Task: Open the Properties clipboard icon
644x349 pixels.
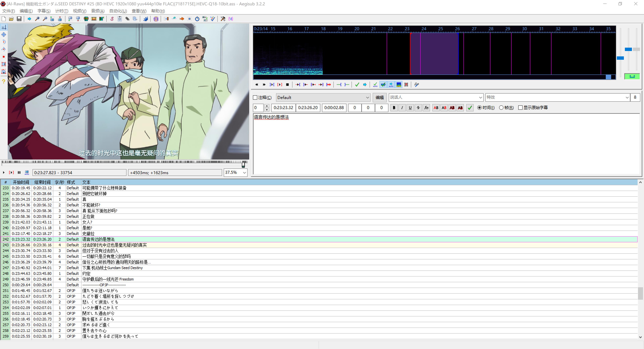Action: (120, 19)
